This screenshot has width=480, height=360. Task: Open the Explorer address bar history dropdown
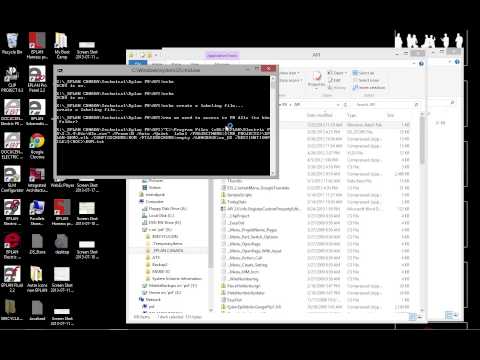pos(338,105)
